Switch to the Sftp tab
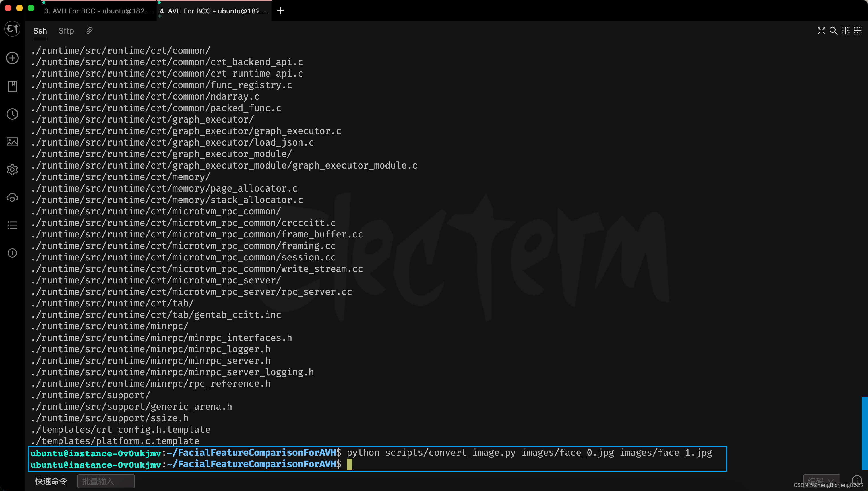This screenshot has height=491, width=868. (66, 31)
